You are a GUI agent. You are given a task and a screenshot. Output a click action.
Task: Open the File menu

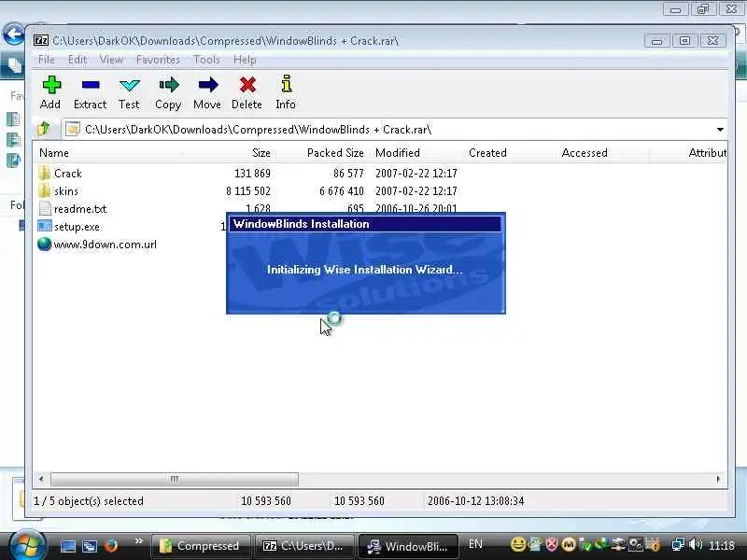click(47, 60)
